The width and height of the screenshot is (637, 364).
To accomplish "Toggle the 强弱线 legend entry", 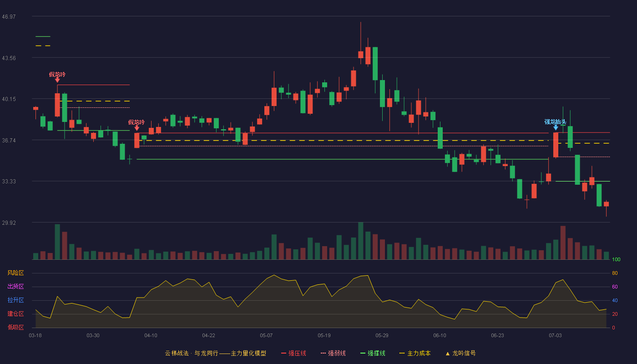I will 333,353.
